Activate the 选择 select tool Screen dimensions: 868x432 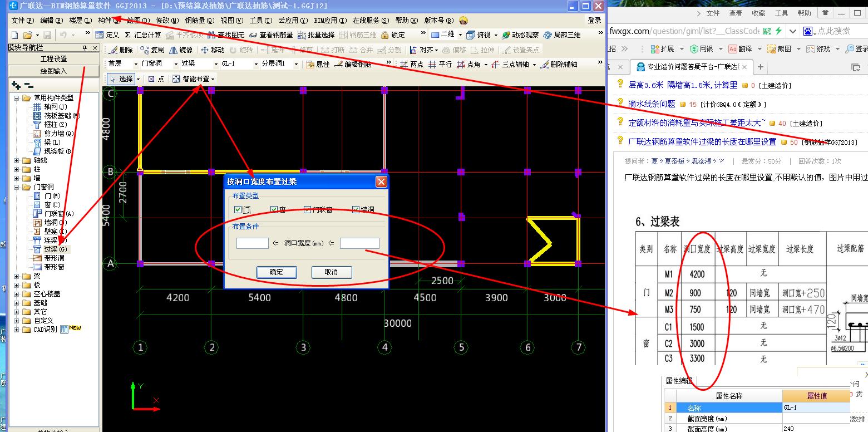tap(121, 79)
